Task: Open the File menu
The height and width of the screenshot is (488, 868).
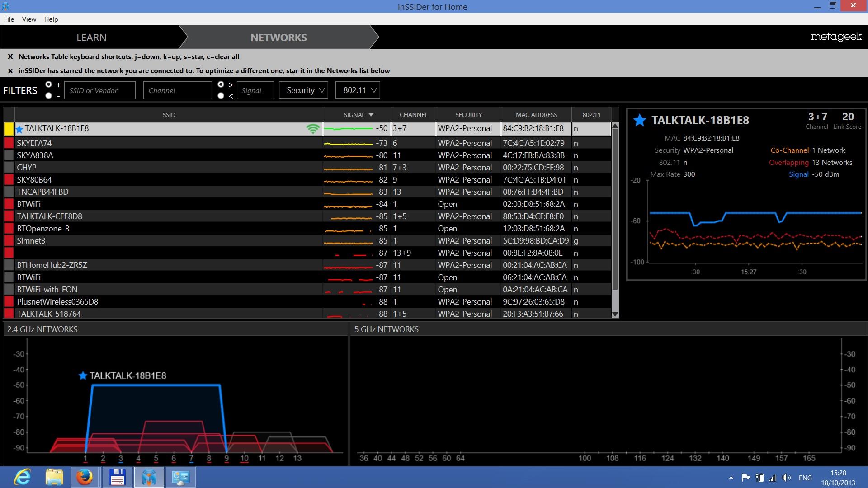Action: pyautogui.click(x=9, y=19)
